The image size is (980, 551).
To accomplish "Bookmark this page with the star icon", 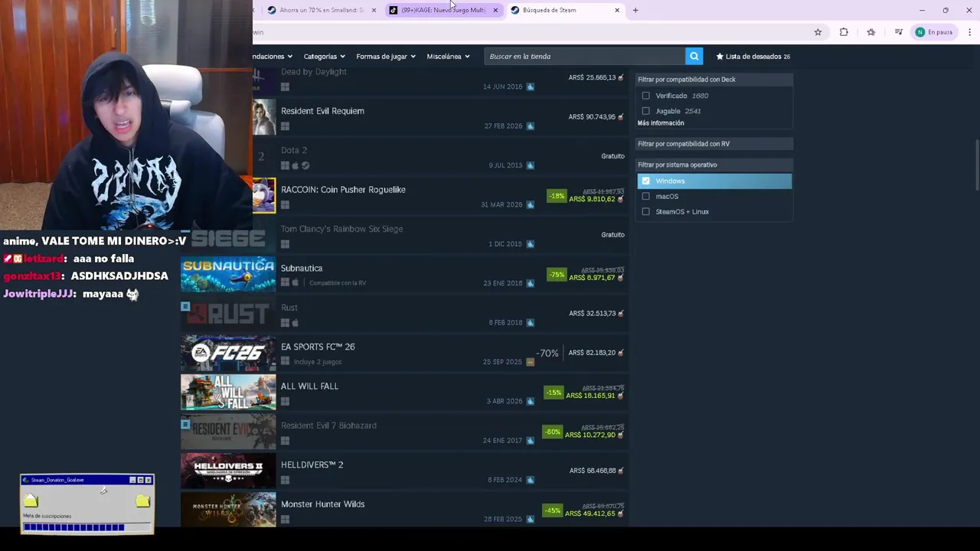I will coord(818,32).
